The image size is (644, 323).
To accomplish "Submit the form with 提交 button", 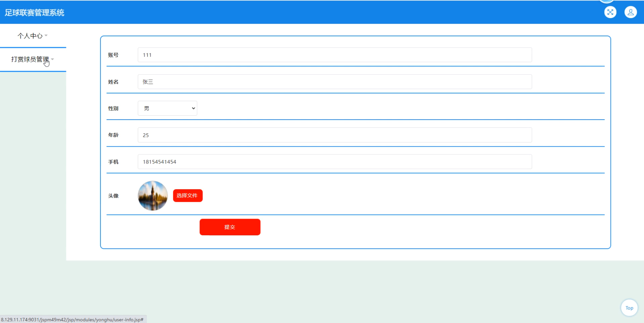I will pos(230,227).
